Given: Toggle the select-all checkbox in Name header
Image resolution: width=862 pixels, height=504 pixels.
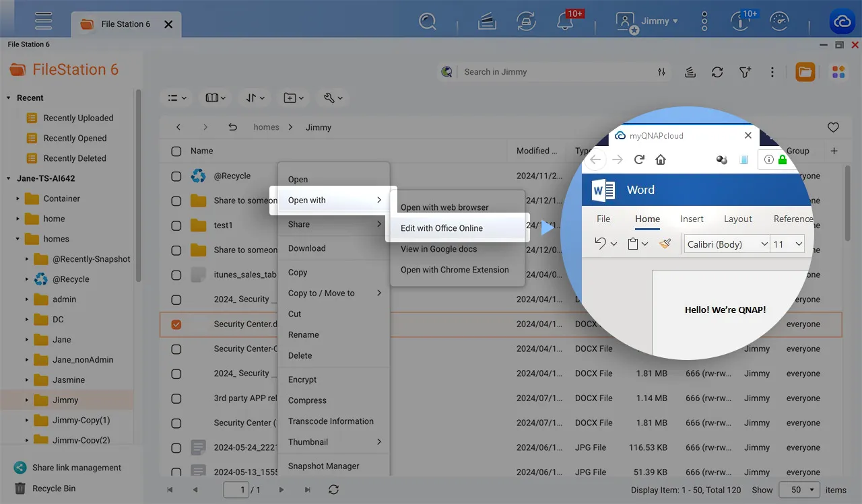Looking at the screenshot, I should tap(176, 151).
